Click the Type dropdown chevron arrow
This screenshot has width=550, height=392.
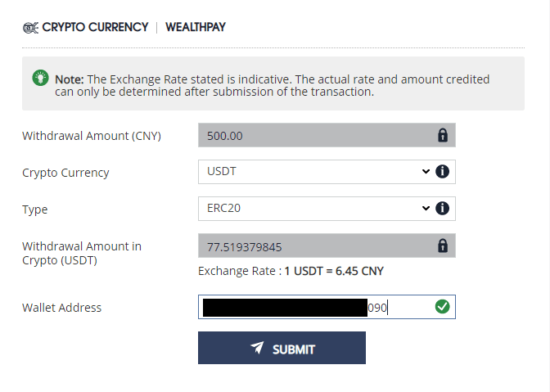(426, 209)
